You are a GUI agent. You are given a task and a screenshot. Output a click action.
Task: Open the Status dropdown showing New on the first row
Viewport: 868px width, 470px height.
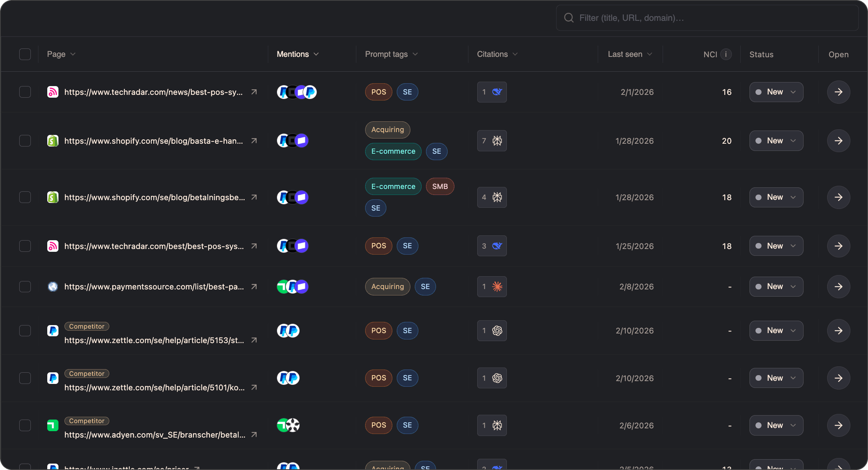pyautogui.click(x=776, y=92)
